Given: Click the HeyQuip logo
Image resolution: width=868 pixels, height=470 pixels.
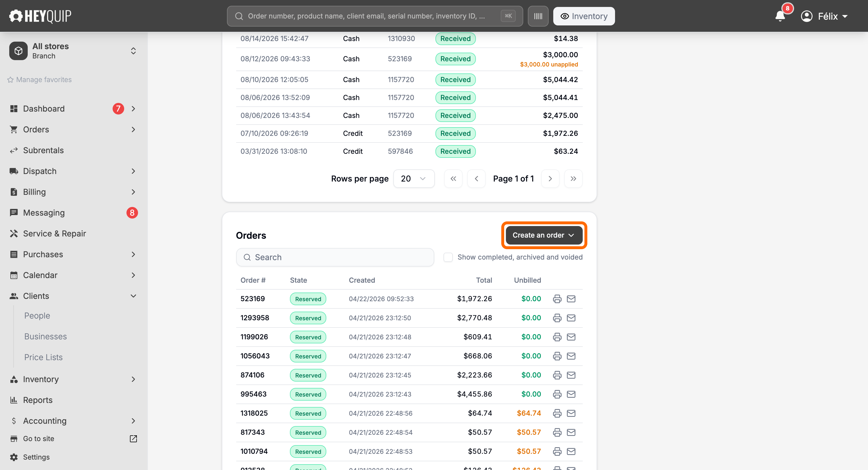Looking at the screenshot, I should (40, 16).
